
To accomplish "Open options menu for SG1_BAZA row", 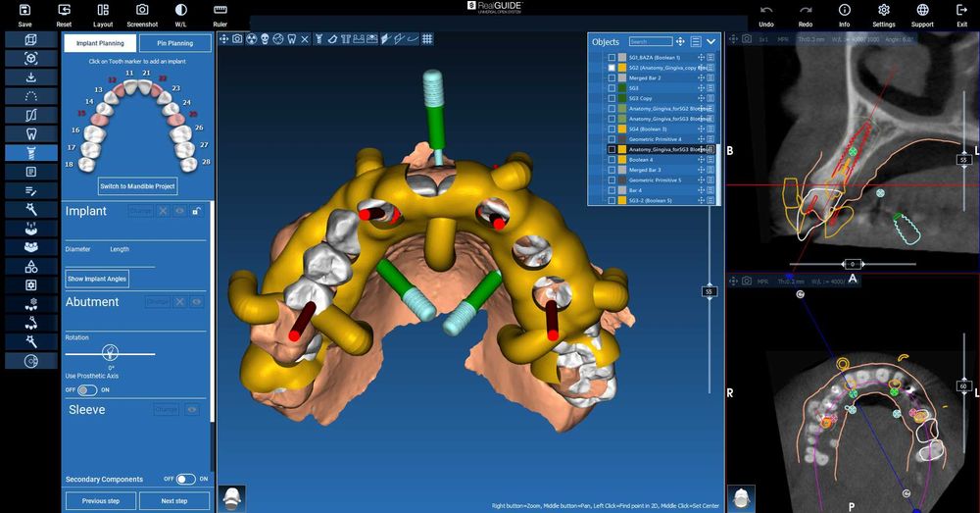I will [710, 58].
